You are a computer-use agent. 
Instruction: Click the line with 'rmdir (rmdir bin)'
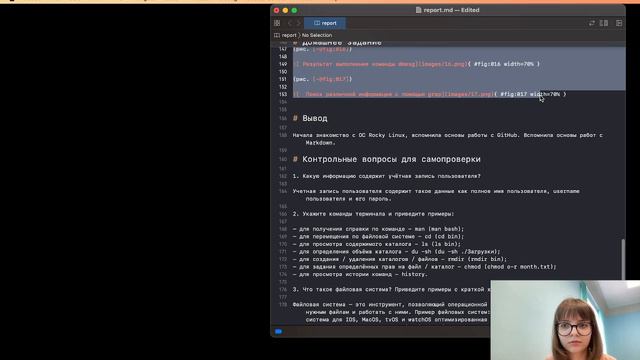400,259
